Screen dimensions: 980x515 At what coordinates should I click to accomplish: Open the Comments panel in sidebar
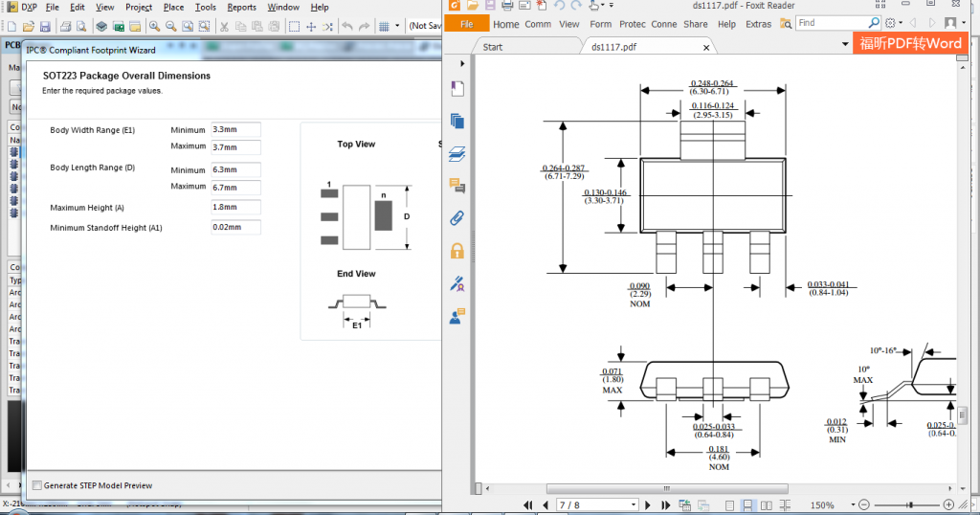(457, 186)
